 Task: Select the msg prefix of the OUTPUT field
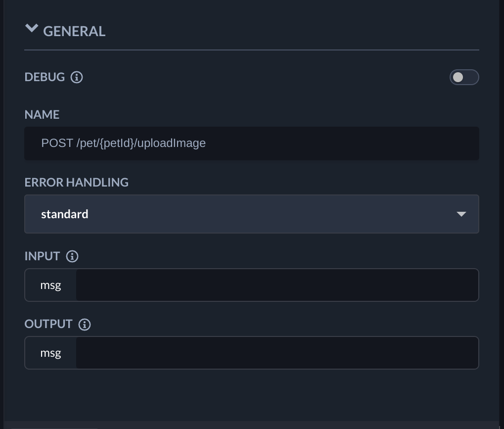(50, 353)
